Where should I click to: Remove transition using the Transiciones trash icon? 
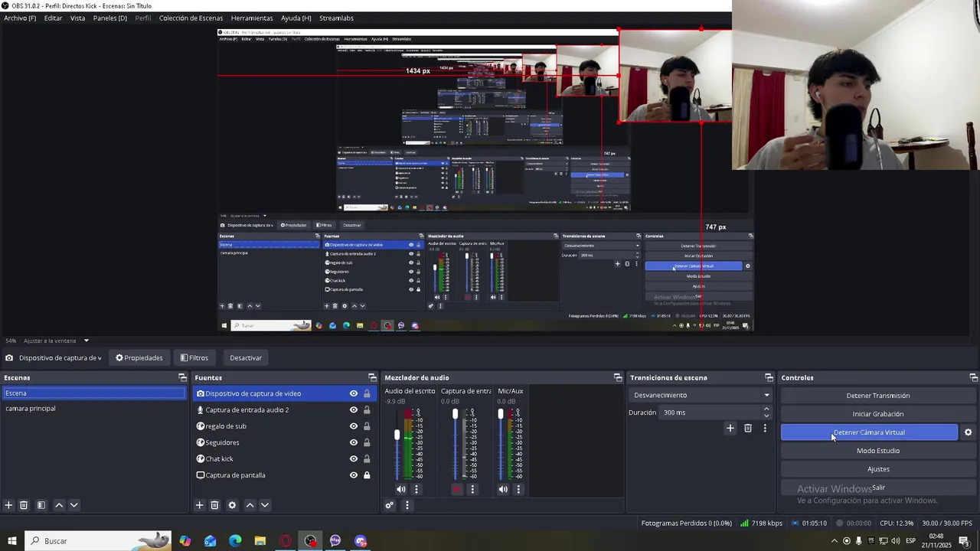tap(748, 429)
